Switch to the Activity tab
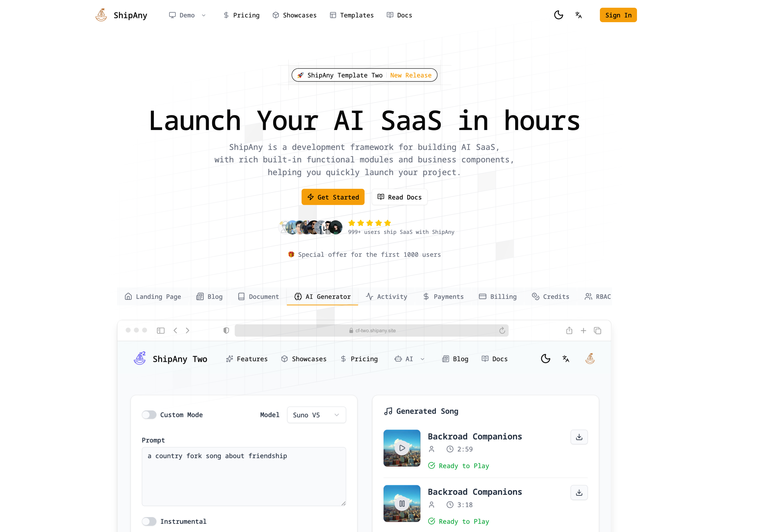 click(x=386, y=297)
